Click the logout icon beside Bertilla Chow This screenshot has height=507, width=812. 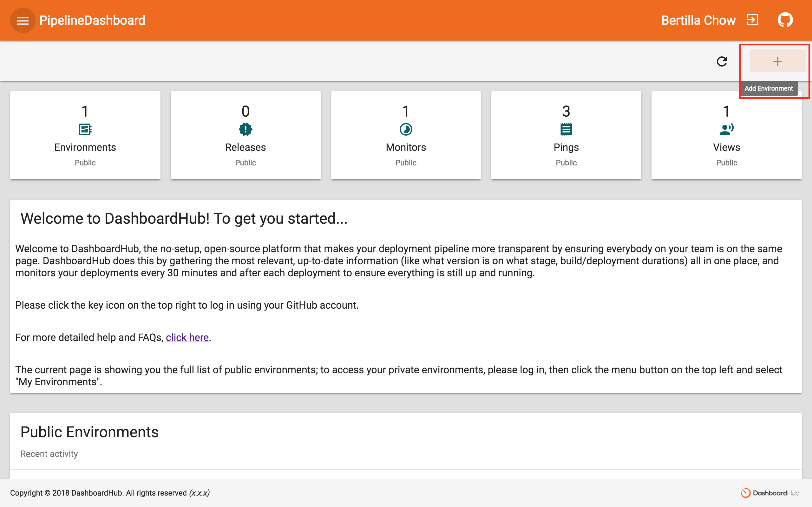pyautogui.click(x=752, y=20)
